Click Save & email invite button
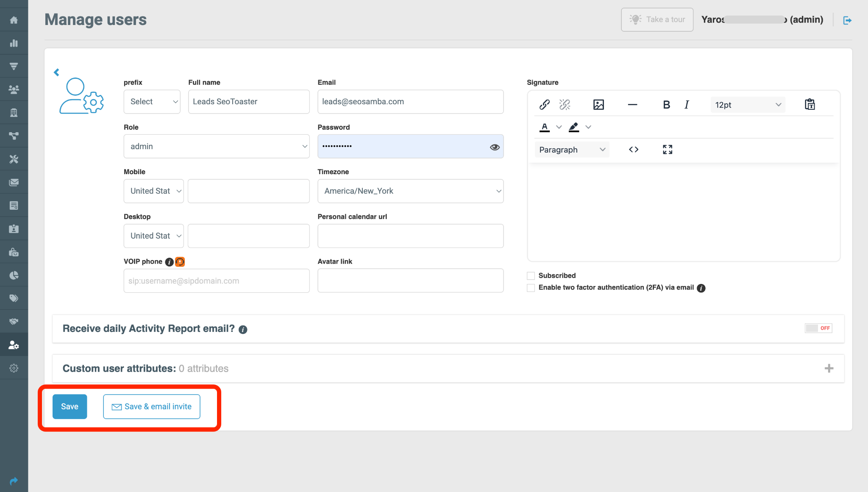Image resolution: width=868 pixels, height=492 pixels. [x=151, y=406]
